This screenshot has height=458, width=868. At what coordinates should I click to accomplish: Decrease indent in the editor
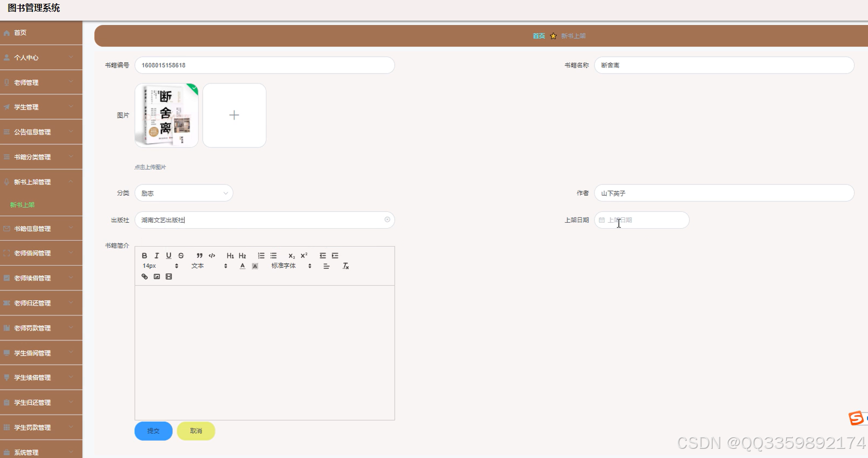tap(323, 256)
